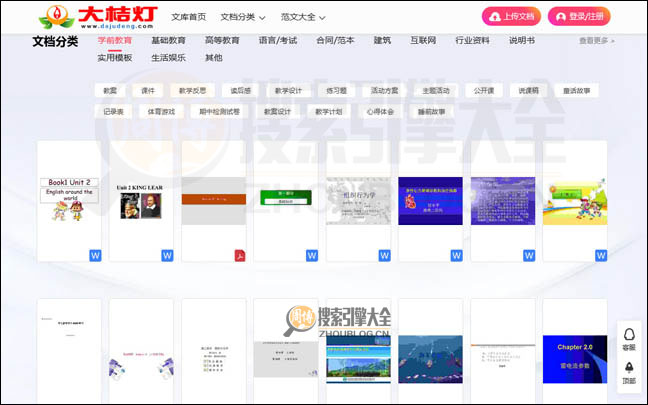
Task: Click the 心得体会 tag
Action: [x=380, y=112]
